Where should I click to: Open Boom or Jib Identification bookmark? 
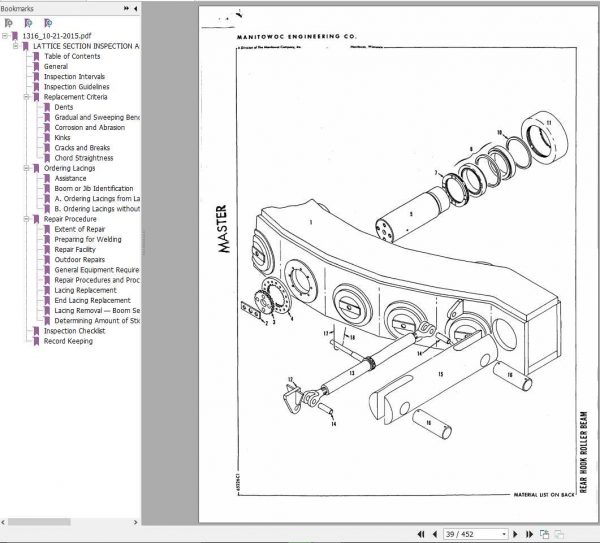tap(94, 189)
